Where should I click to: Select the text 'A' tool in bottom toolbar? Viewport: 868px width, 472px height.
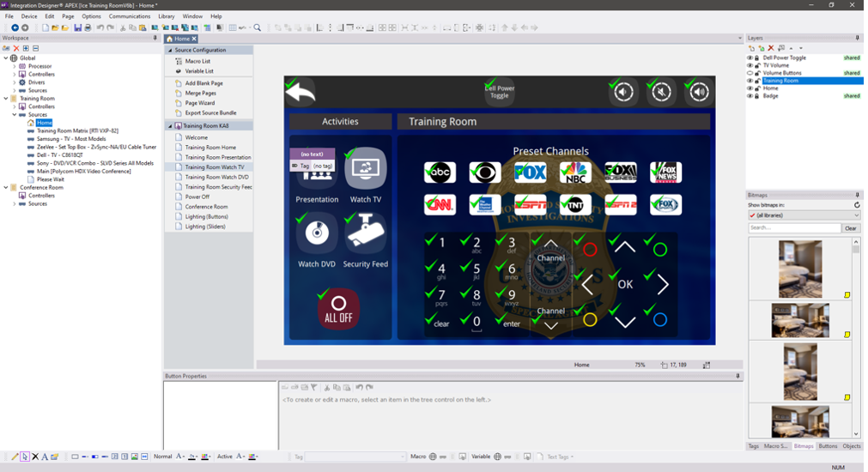pos(45,457)
